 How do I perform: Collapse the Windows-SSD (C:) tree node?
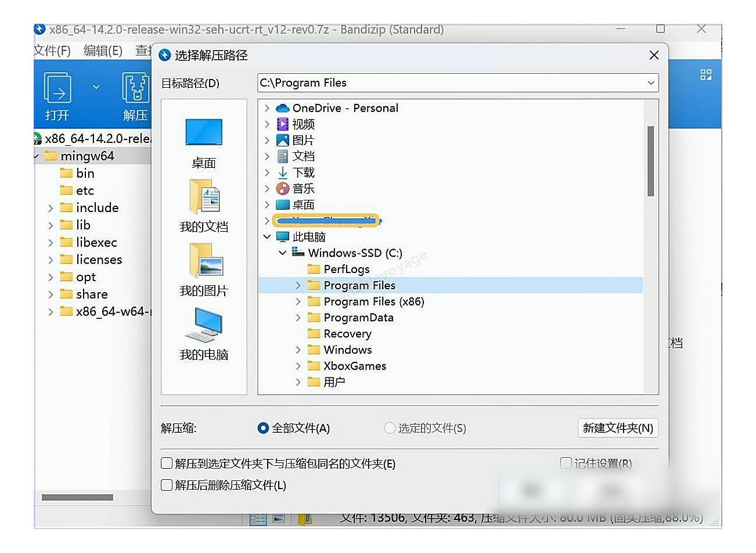(283, 253)
